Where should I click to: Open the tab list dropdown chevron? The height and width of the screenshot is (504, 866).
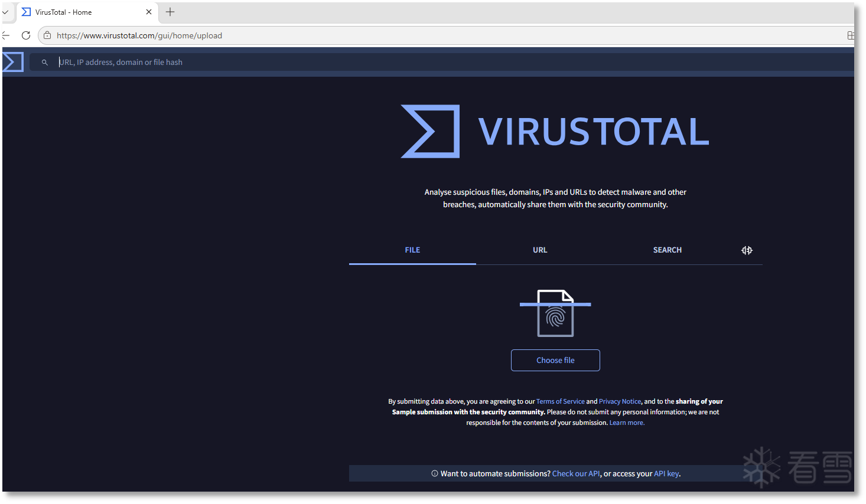5,12
